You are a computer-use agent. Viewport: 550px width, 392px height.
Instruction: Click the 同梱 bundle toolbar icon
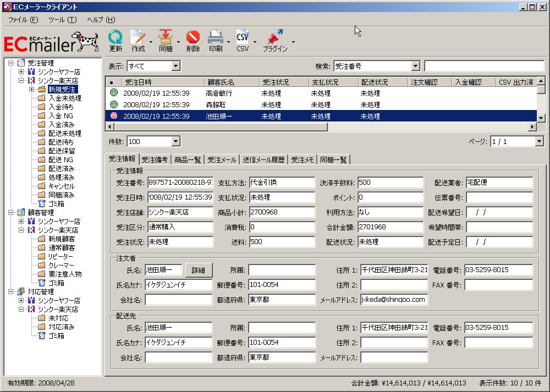click(x=166, y=41)
